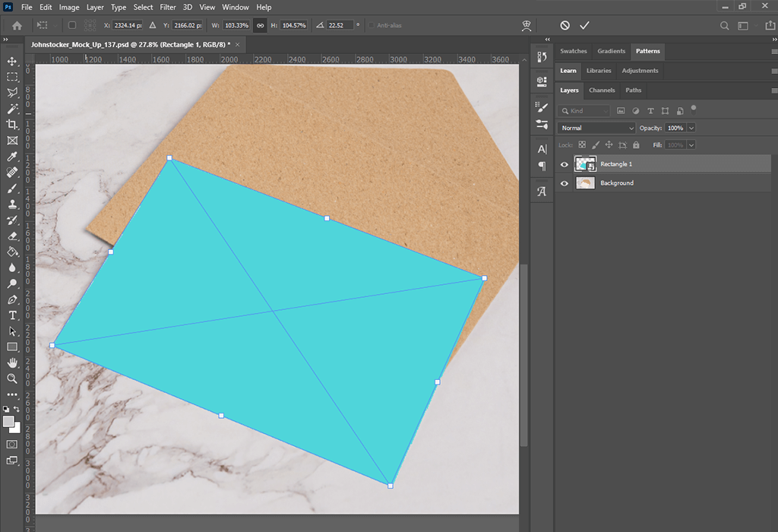Cancel the transform

click(565, 25)
